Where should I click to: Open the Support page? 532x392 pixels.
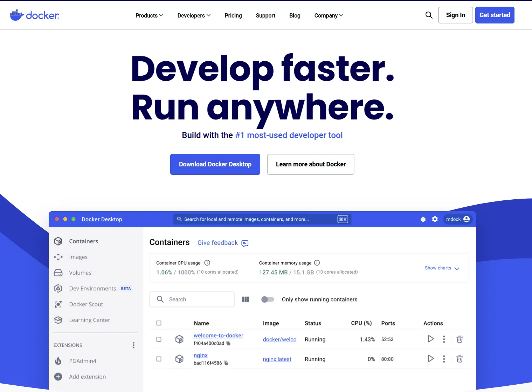265,15
